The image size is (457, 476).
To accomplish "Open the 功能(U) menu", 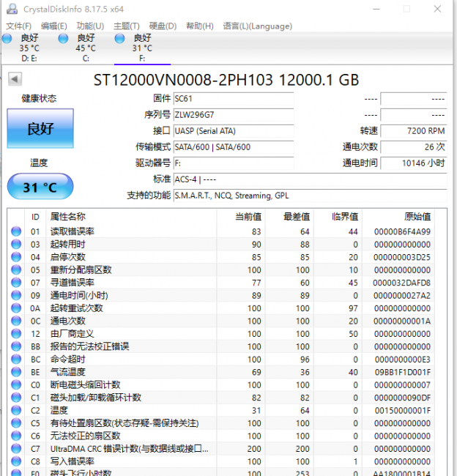I will pyautogui.click(x=90, y=26).
